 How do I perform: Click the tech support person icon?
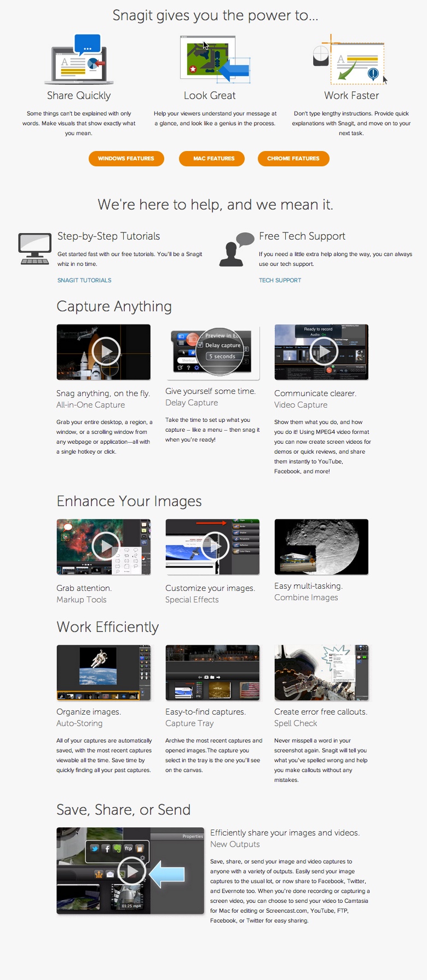pos(236,249)
